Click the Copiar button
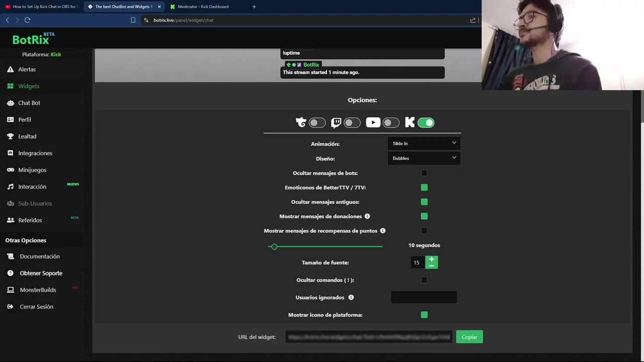This screenshot has width=644, height=362. (469, 337)
